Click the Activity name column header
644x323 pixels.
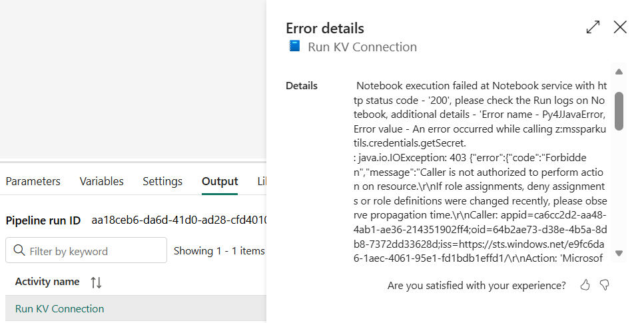(47, 282)
